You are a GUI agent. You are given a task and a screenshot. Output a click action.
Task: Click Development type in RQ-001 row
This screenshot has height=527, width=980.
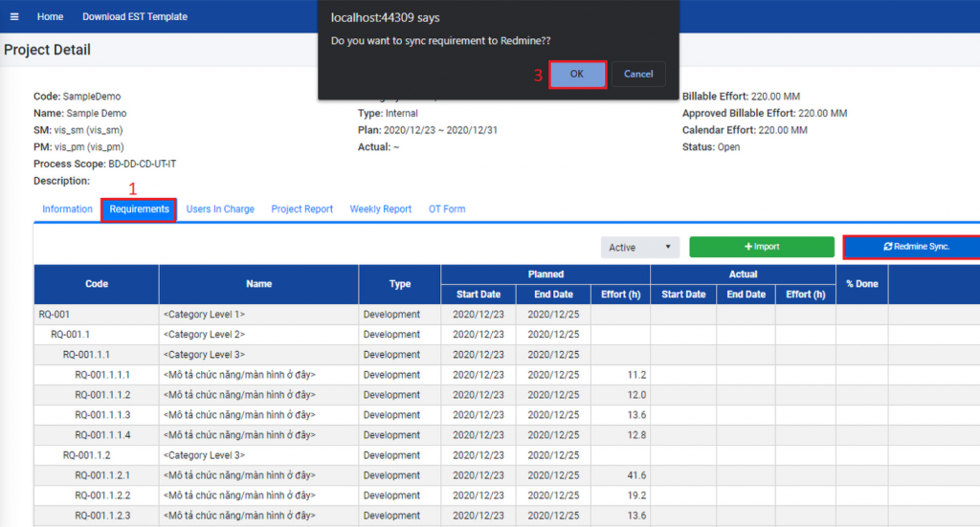coord(391,315)
